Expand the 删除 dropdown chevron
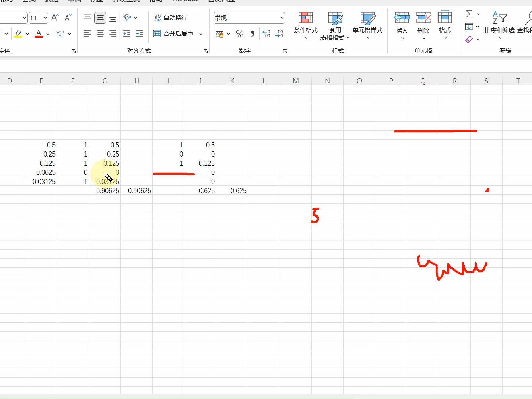Screen dimensions: 532x399 click(x=424, y=39)
